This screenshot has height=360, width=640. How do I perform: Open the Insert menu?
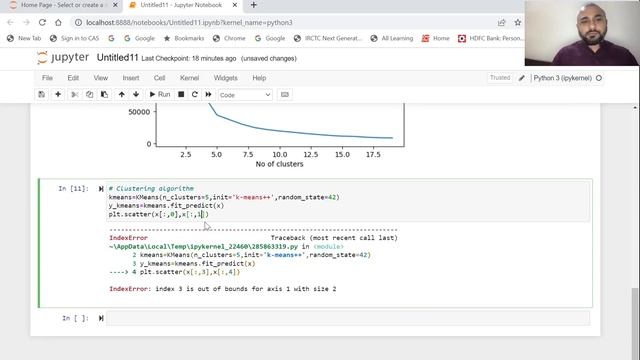point(131,78)
